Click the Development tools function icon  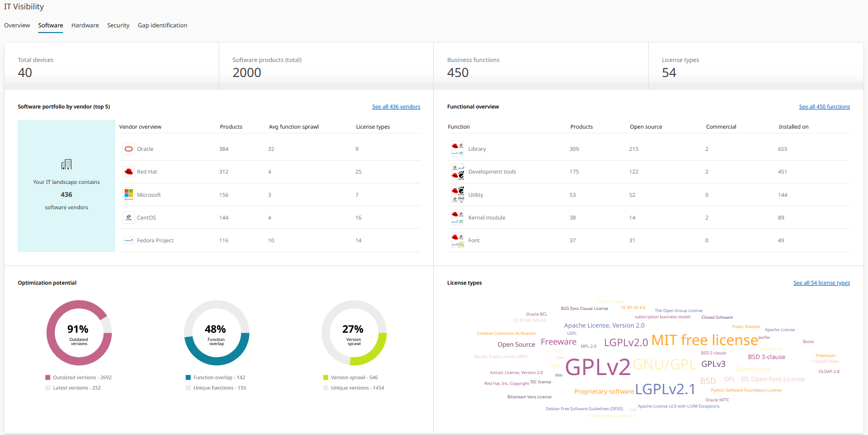pos(458,172)
